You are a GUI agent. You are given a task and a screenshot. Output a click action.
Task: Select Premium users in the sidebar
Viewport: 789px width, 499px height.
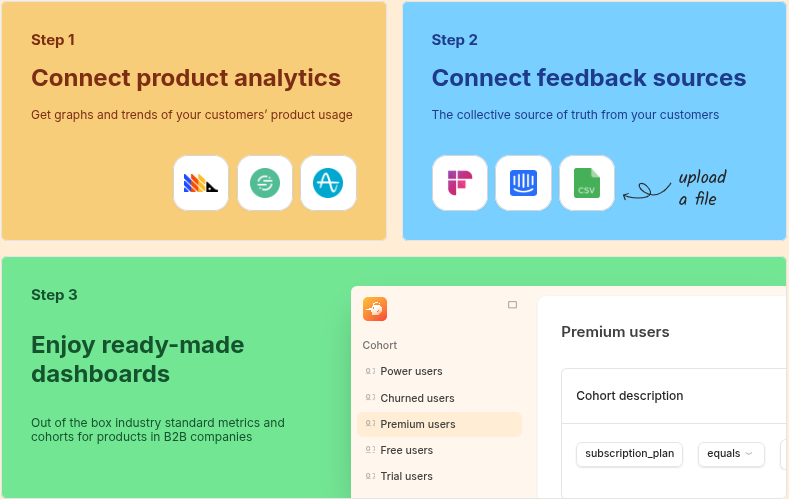[418, 424]
